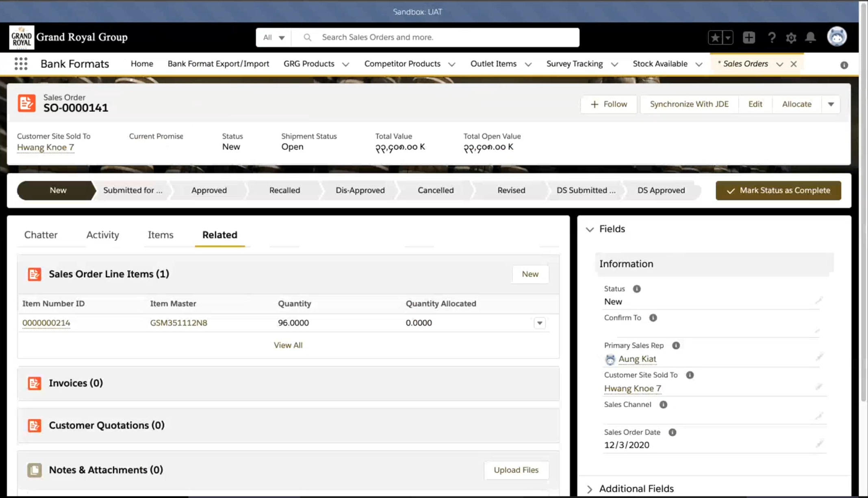The image size is (868, 498).
Task: Open the Hwang Knoe 7 customer link in header
Action: tap(46, 147)
